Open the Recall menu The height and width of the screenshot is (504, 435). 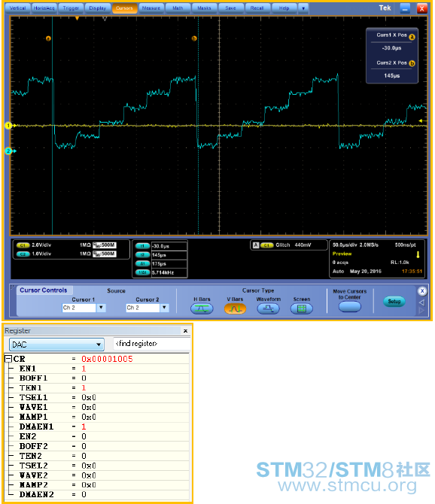(x=257, y=8)
